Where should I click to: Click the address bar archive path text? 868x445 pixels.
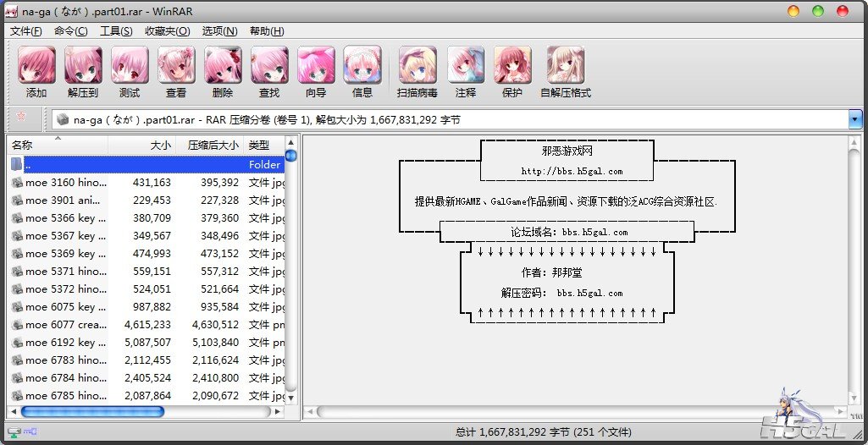pyautogui.click(x=267, y=119)
